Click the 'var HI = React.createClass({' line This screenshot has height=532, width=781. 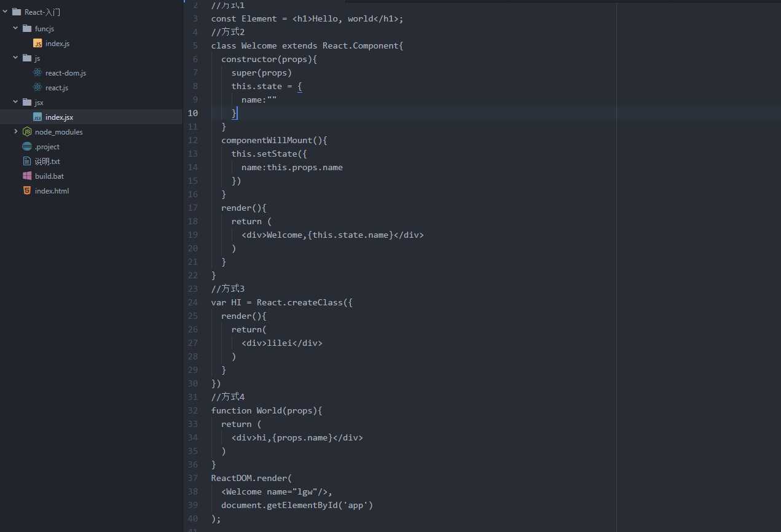(x=282, y=302)
